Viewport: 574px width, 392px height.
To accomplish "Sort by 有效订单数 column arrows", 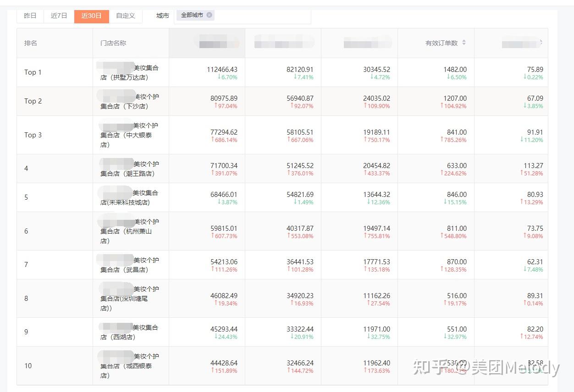I will point(464,43).
